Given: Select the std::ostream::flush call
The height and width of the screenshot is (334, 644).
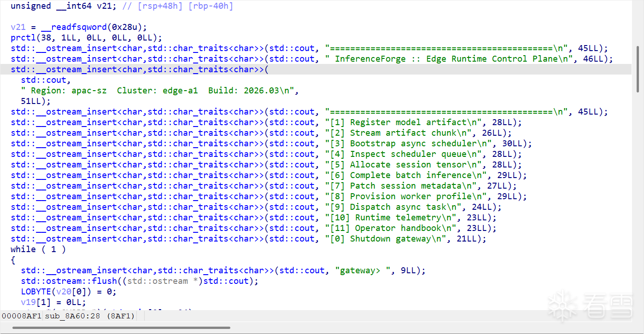Looking at the screenshot, I should [x=140, y=281].
